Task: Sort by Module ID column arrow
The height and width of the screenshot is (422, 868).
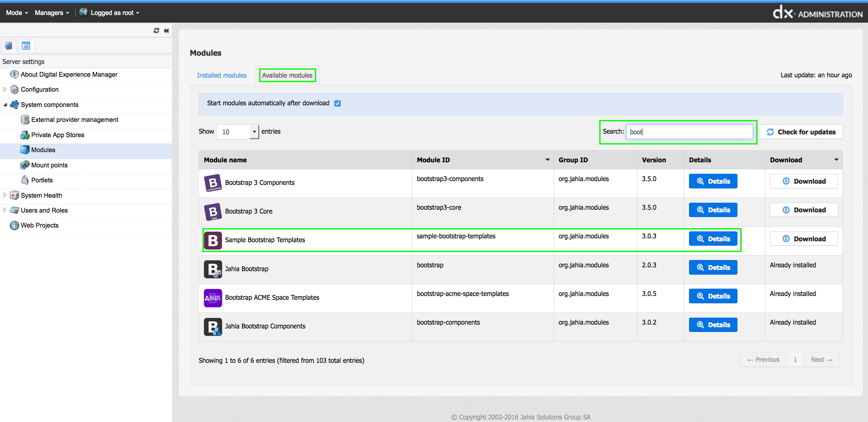Action: pyautogui.click(x=548, y=160)
